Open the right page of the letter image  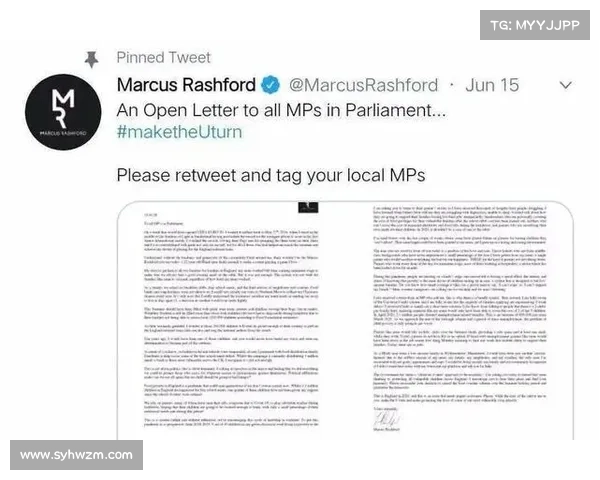click(460, 319)
